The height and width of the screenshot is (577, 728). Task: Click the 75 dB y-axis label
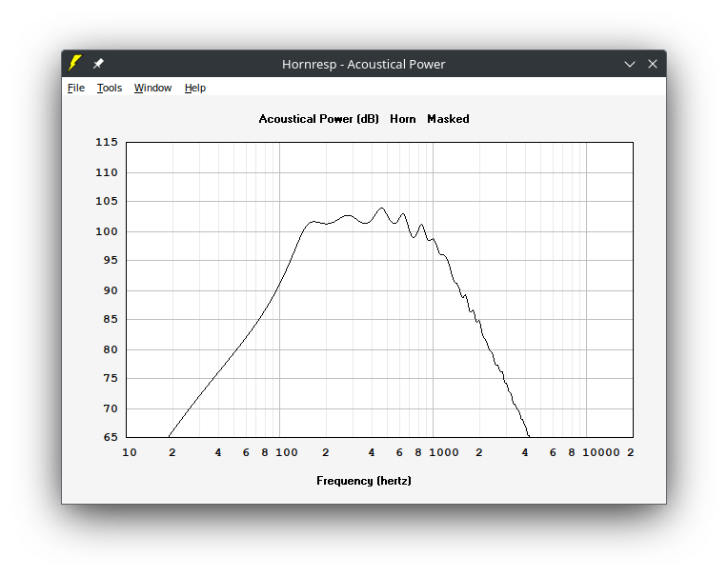[111, 379]
